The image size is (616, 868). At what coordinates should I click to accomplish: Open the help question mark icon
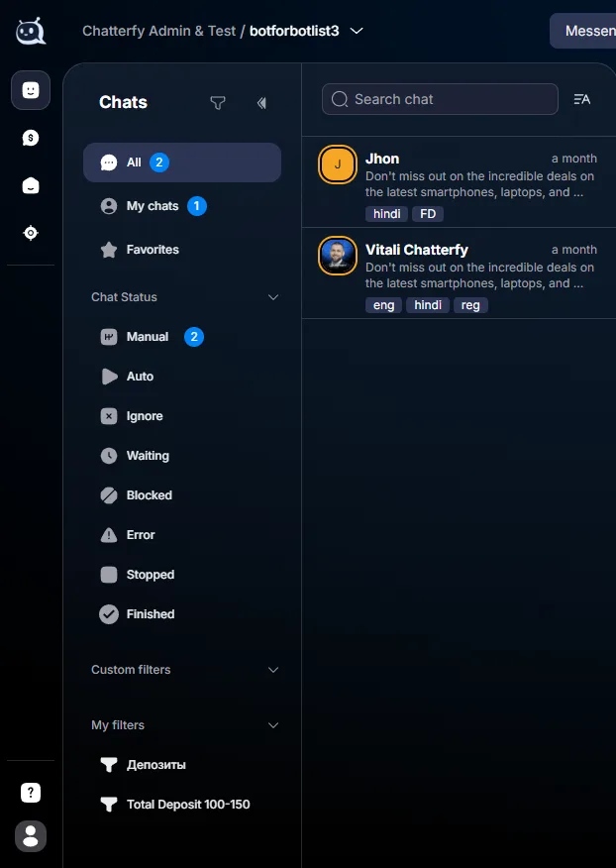[x=31, y=792]
